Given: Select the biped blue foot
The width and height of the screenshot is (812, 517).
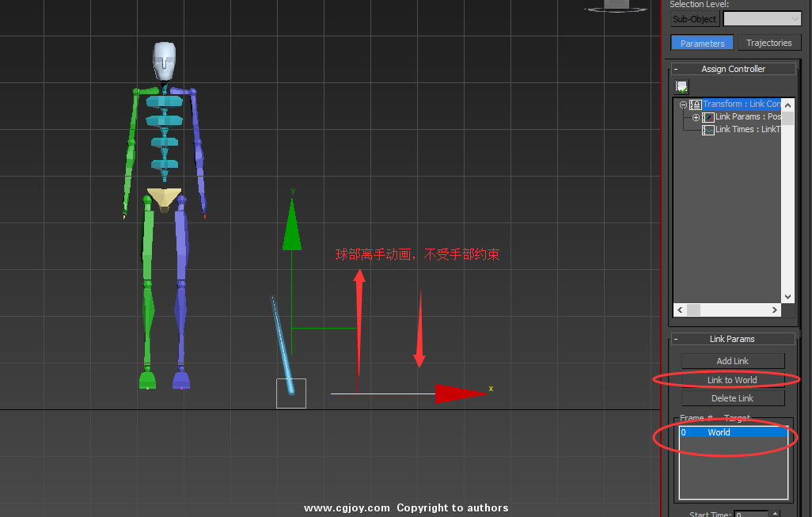Looking at the screenshot, I should [181, 380].
